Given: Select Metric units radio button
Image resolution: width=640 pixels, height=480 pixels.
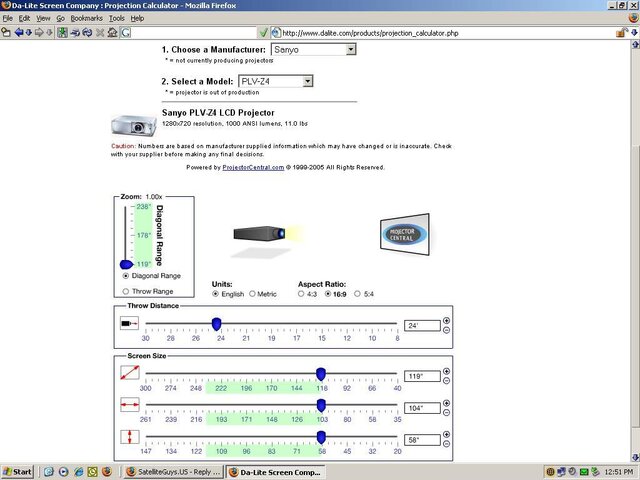Looking at the screenshot, I should [252, 294].
